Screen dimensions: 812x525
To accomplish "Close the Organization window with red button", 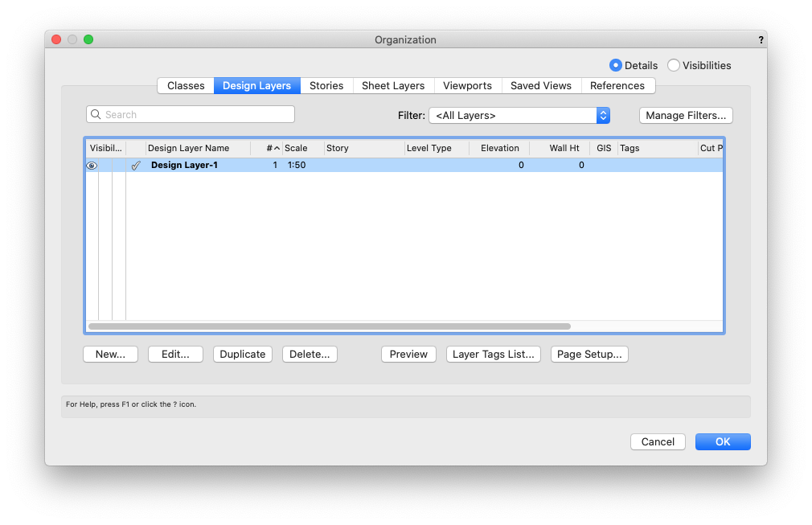I will (56, 39).
